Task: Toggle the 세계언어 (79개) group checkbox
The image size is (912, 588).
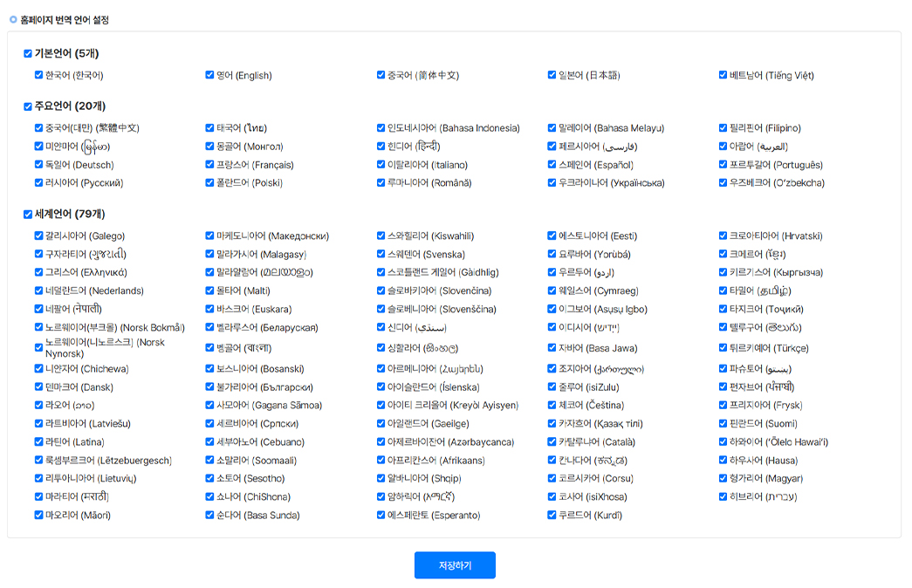Action: coord(28,214)
